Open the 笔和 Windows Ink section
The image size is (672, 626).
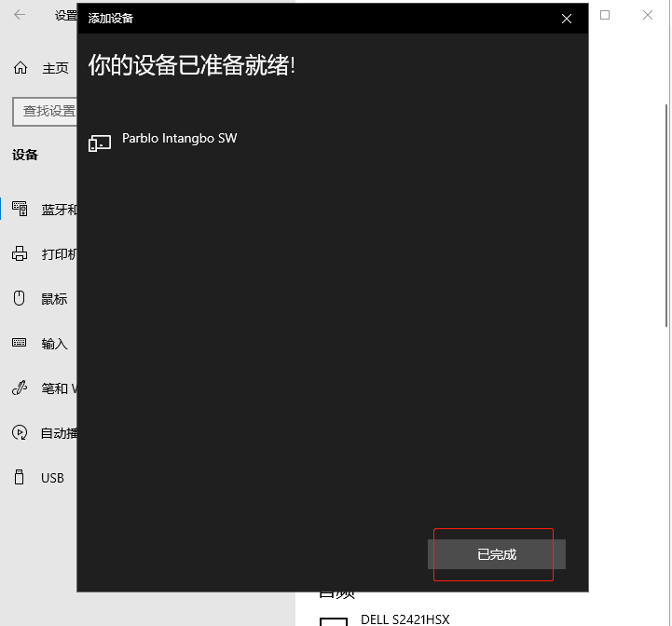(x=59, y=388)
